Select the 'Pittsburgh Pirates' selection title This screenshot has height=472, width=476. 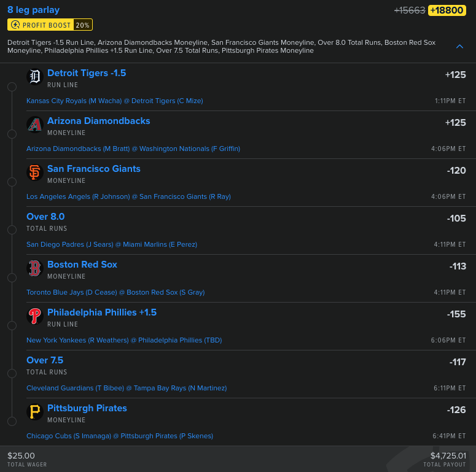(x=87, y=408)
